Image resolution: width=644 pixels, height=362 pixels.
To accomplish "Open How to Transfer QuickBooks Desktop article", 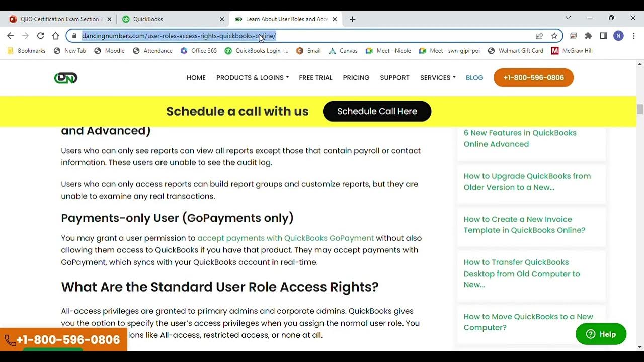I will click(522, 274).
